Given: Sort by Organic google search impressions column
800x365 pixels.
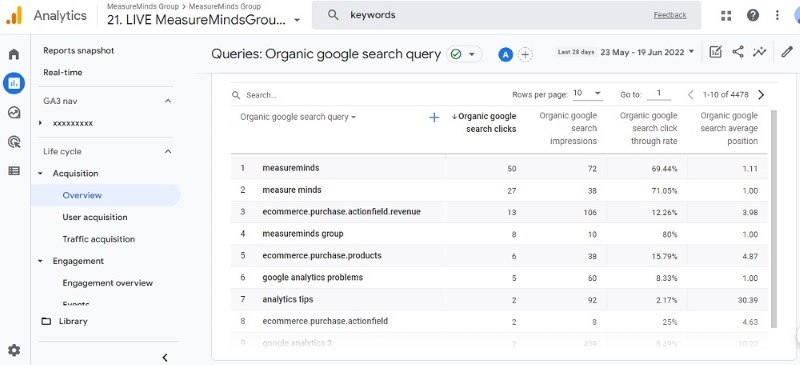Looking at the screenshot, I should click(568, 129).
